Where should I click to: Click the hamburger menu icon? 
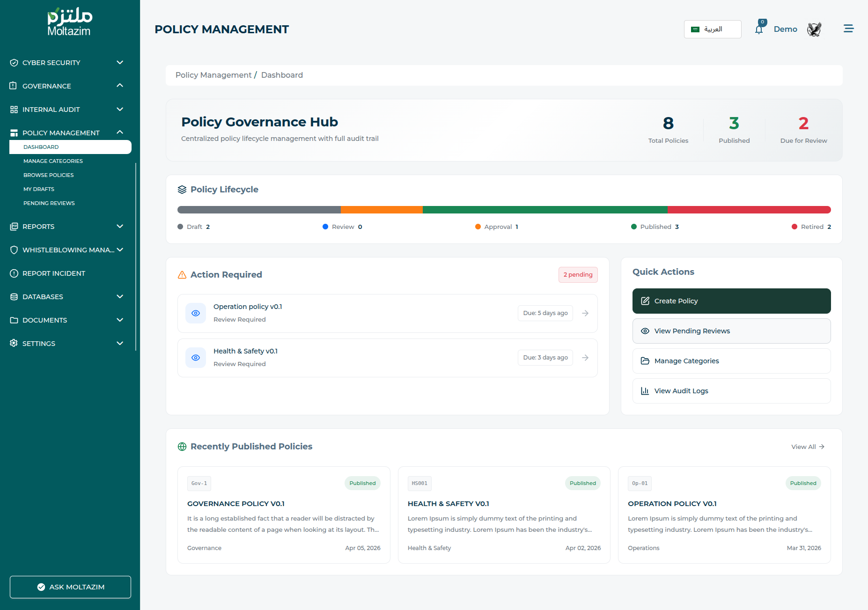point(848,29)
